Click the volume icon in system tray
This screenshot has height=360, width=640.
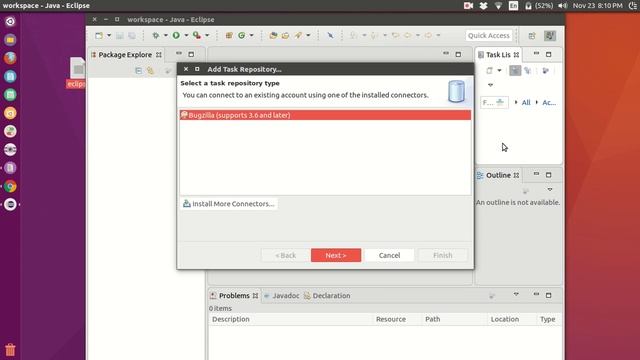[562, 6]
